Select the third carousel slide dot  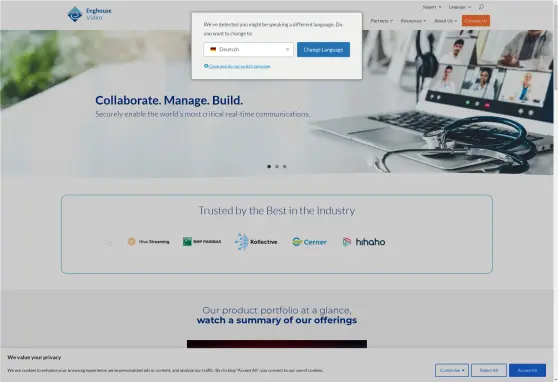[285, 166]
